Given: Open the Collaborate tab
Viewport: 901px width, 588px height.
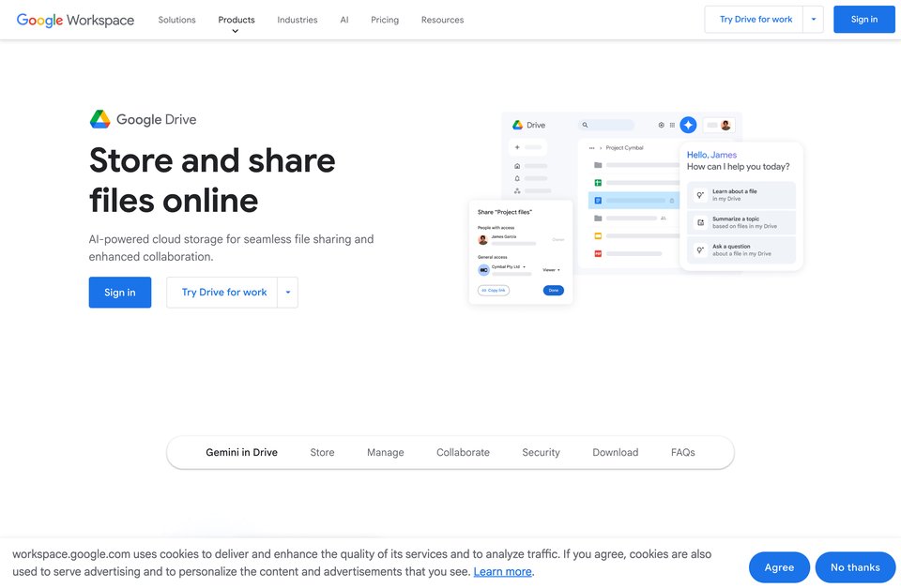Looking at the screenshot, I should (463, 452).
